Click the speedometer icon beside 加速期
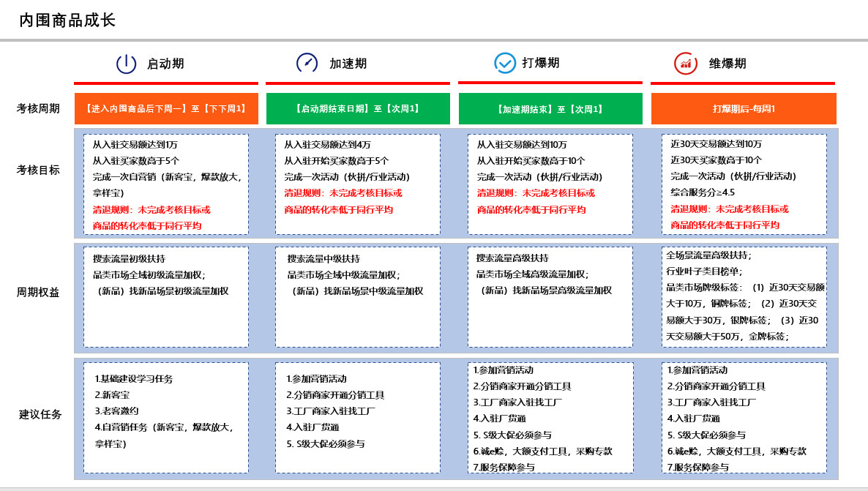 (307, 63)
